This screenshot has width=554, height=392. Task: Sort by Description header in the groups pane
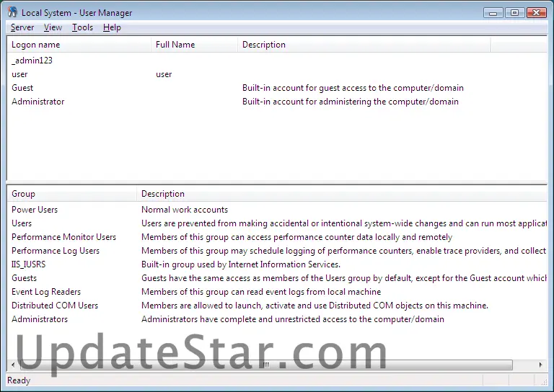point(342,194)
